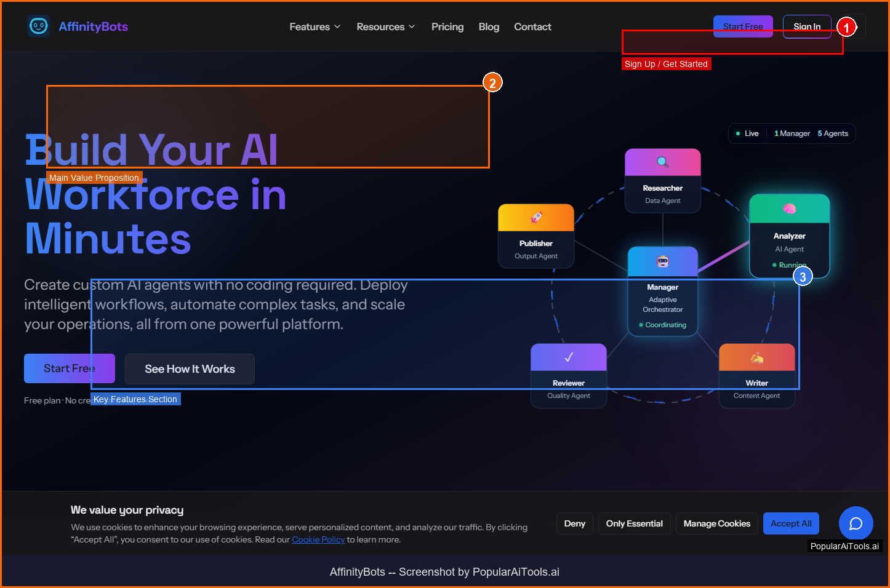Click the Sign In button
890x588 pixels.
click(x=806, y=26)
